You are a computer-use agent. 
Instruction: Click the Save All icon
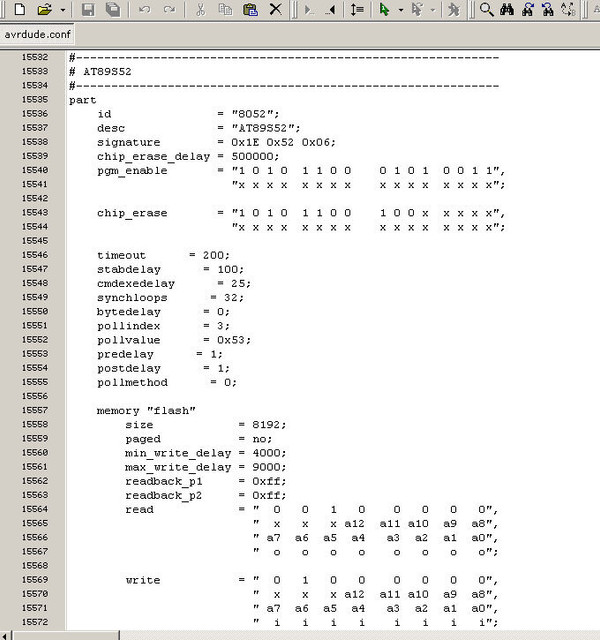pyautogui.click(x=113, y=9)
